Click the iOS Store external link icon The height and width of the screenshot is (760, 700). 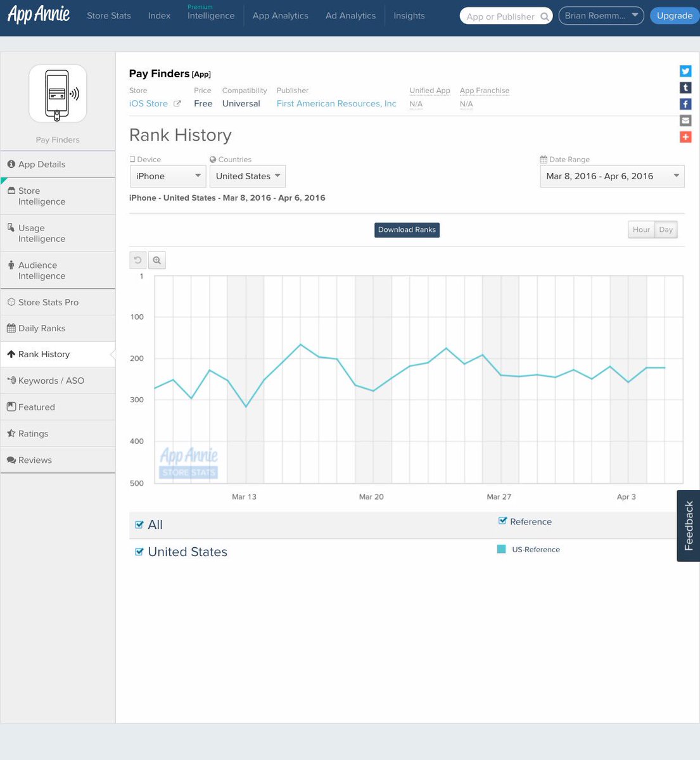click(177, 104)
